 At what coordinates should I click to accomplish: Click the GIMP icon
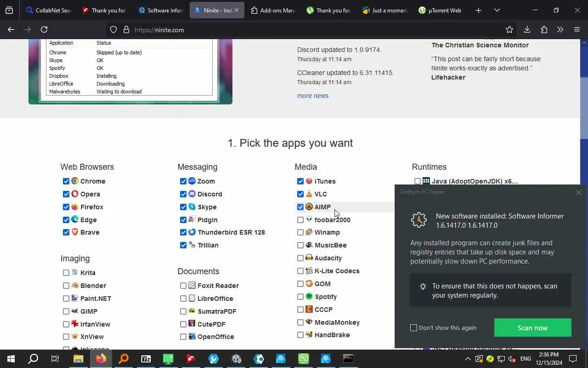[75, 311]
